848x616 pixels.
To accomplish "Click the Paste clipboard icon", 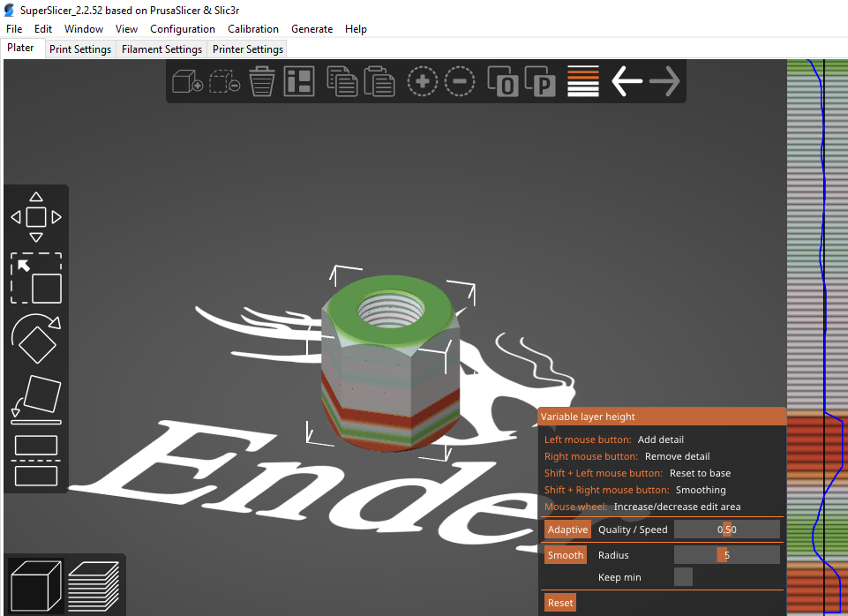I will tap(379, 81).
